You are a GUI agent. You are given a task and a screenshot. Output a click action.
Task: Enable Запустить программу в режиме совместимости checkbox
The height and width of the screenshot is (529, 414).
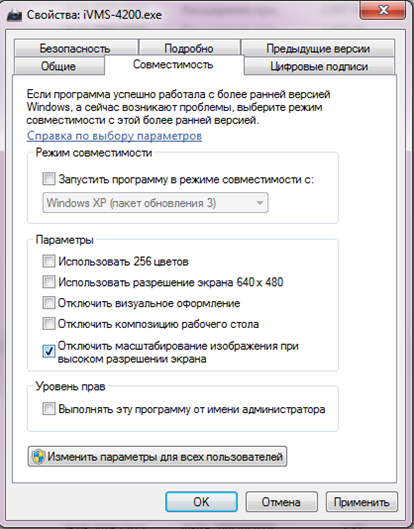(49, 179)
